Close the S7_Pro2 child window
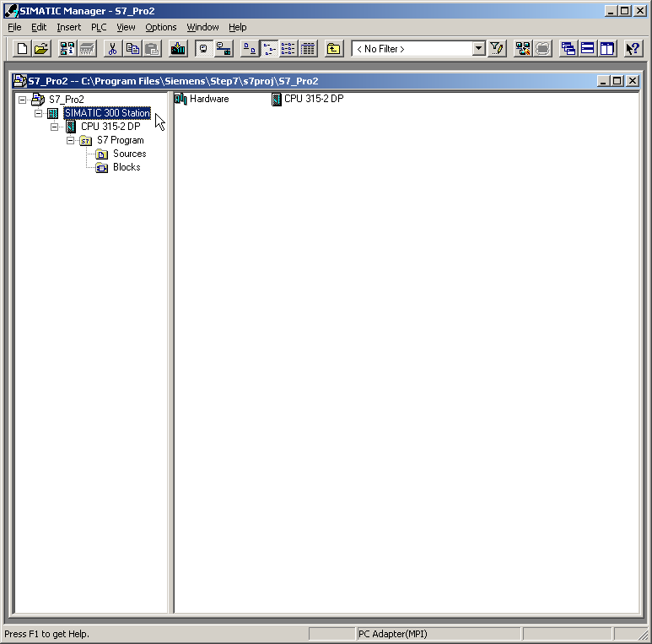The height and width of the screenshot is (644, 652). 633,81
